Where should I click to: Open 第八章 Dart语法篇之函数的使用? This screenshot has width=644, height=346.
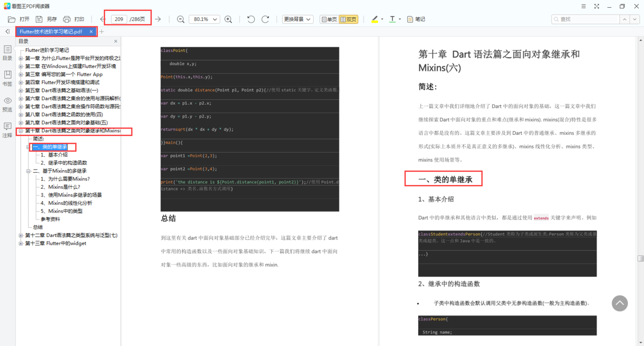64,115
